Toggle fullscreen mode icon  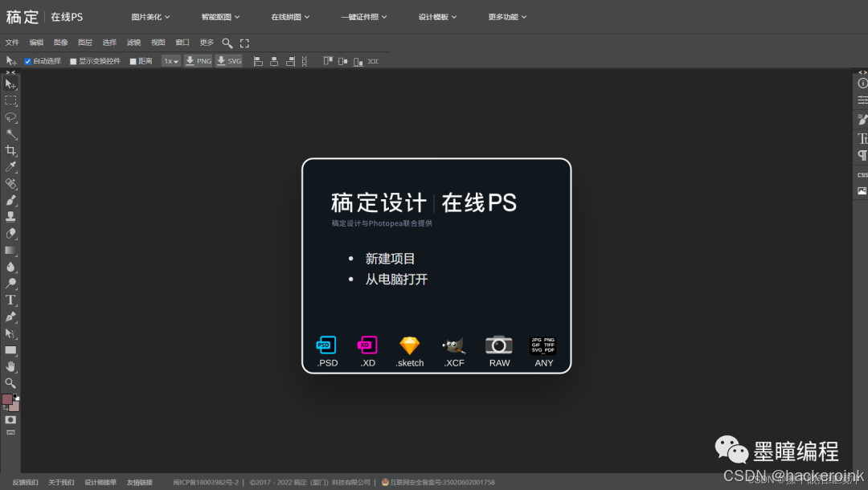tap(244, 43)
